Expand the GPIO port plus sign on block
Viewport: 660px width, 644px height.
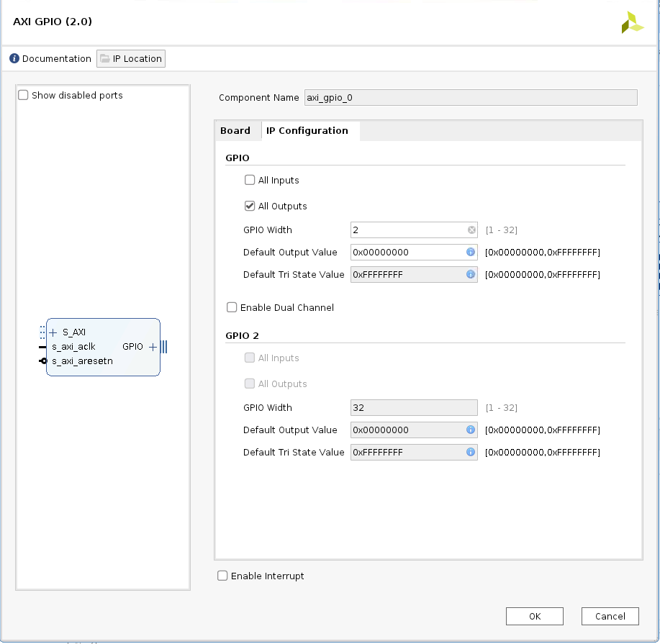tap(153, 347)
